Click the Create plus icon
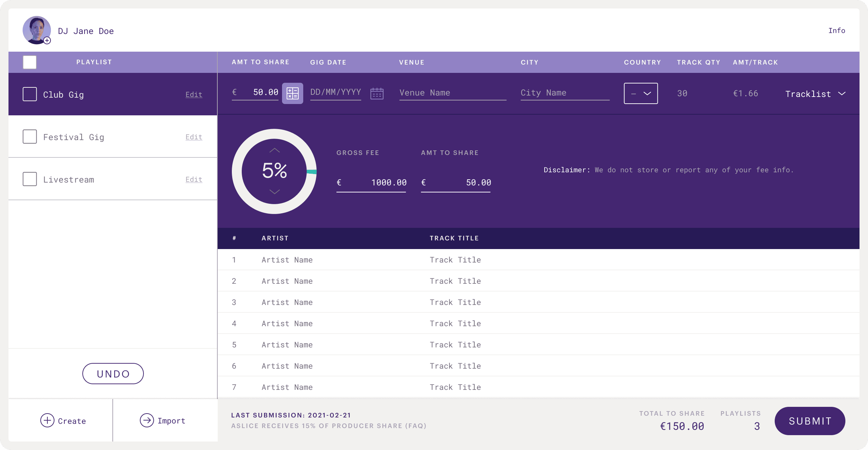This screenshot has width=868, height=450. click(x=47, y=421)
